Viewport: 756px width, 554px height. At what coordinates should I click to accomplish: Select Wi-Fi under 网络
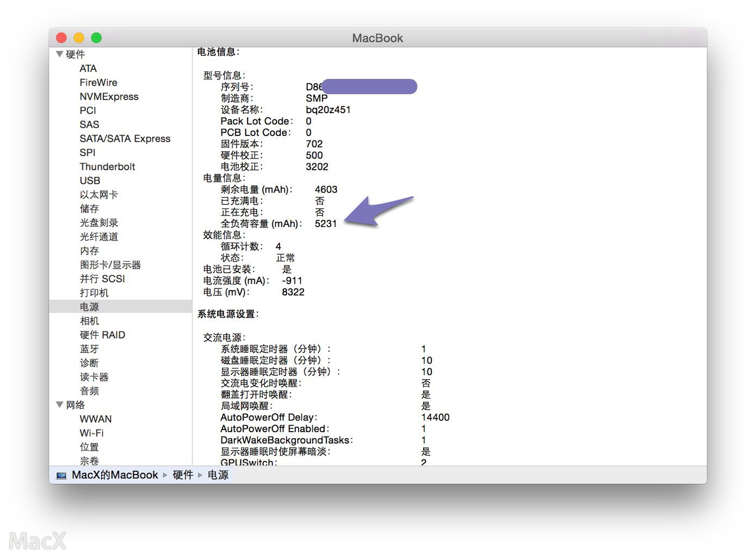91,433
